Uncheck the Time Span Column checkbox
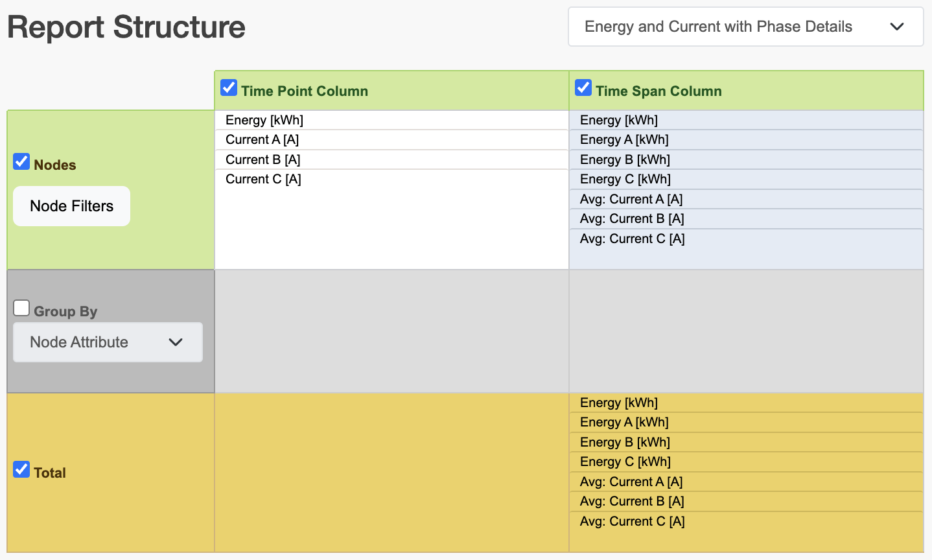 tap(583, 88)
